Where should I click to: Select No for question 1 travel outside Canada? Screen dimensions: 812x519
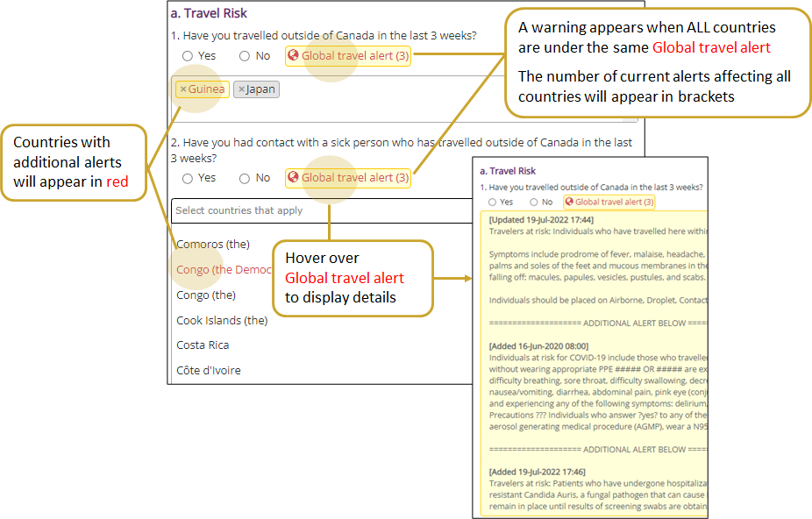coord(245,56)
